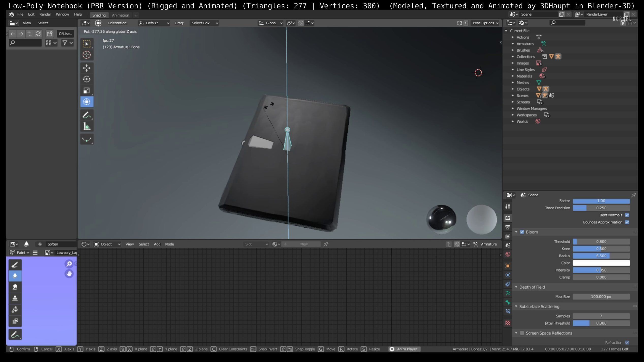
Task: Click the New material button
Action: (x=303, y=244)
